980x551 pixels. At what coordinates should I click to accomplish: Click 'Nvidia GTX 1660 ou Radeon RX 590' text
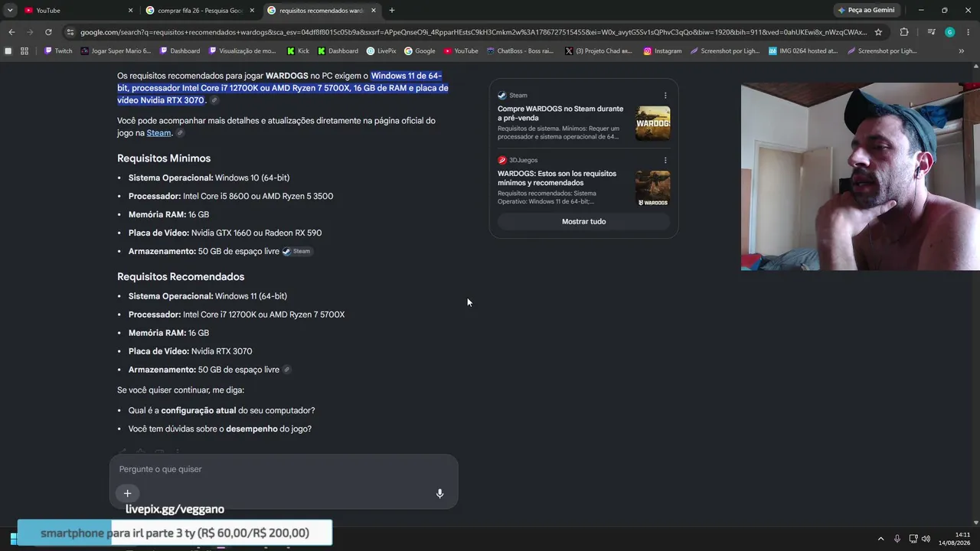pos(256,233)
